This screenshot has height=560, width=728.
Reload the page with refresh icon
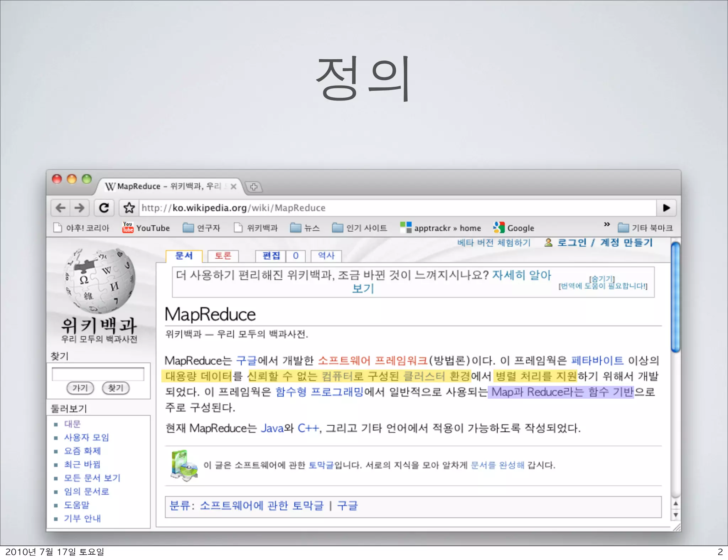104,208
